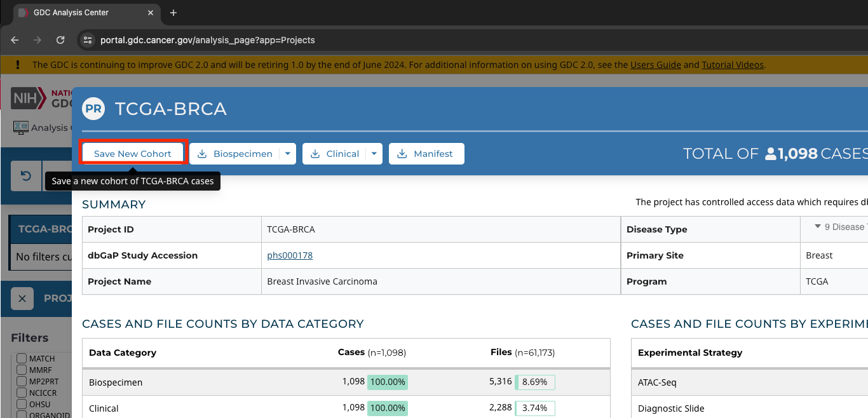Click the X icon beside the Projects heading
The image size is (868, 418).
pos(22,299)
